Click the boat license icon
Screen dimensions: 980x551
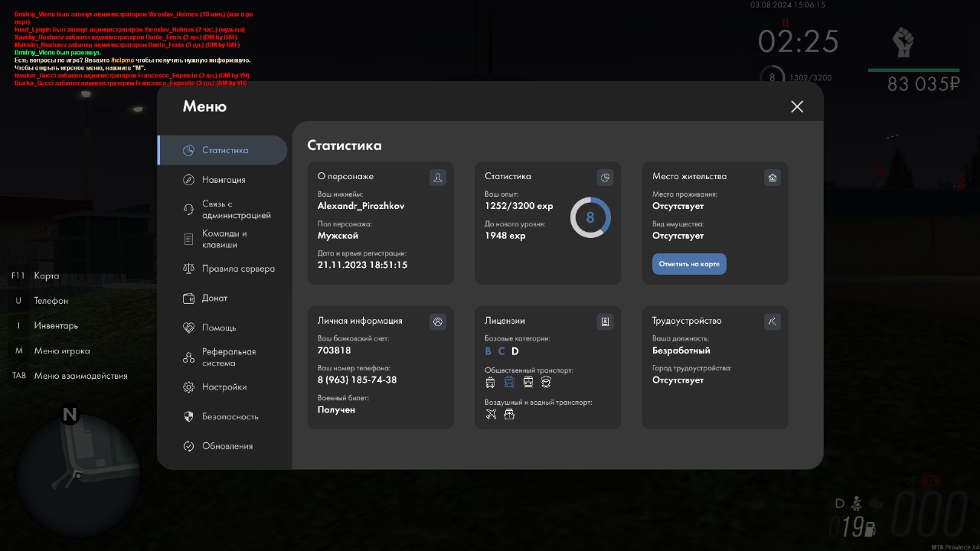[509, 414]
